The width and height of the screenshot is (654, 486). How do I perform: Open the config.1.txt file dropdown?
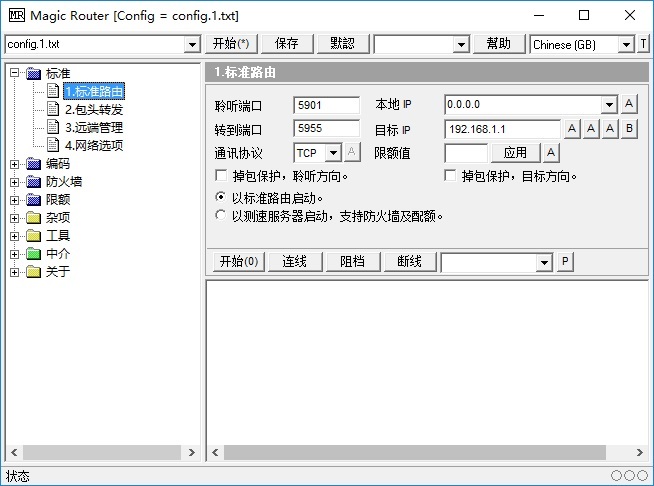point(192,44)
